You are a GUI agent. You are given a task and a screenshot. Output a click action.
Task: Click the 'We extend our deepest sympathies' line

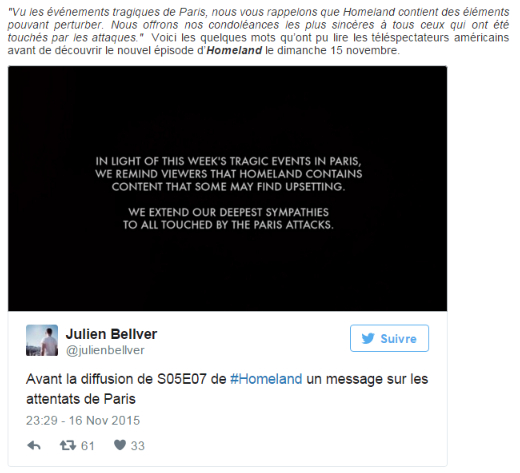coord(229,212)
